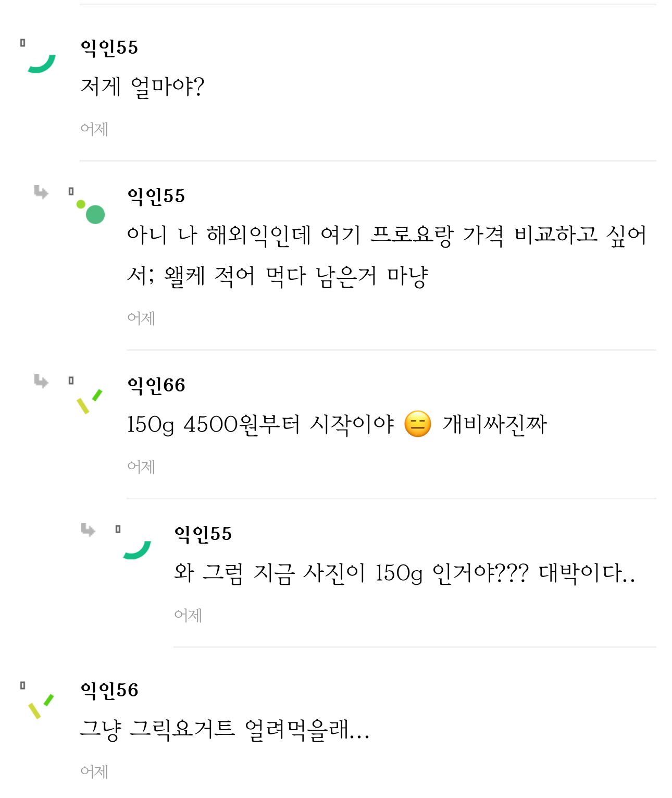Click the nested reply arrow beside the 대박이다 comment
This screenshot has height=798, width=672.
pos(88,530)
